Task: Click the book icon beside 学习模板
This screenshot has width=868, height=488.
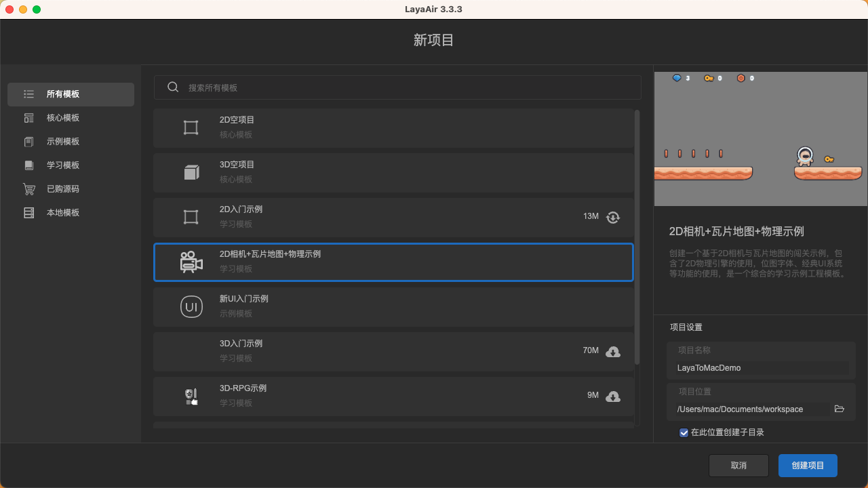Action: point(28,165)
